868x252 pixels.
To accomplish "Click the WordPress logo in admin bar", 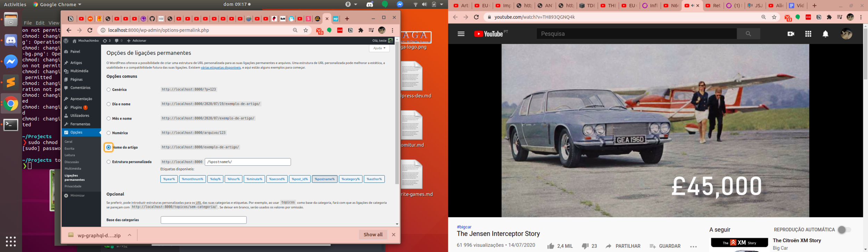I will pyautogui.click(x=66, y=41).
